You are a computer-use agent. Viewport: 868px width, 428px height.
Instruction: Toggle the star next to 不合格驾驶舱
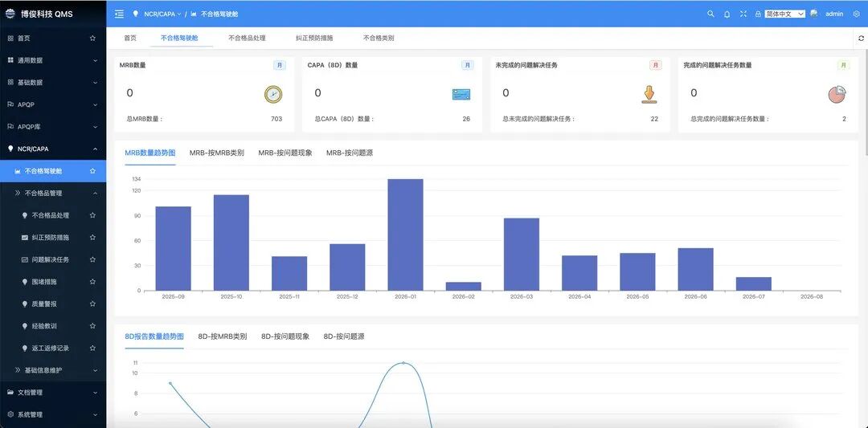pyautogui.click(x=92, y=171)
